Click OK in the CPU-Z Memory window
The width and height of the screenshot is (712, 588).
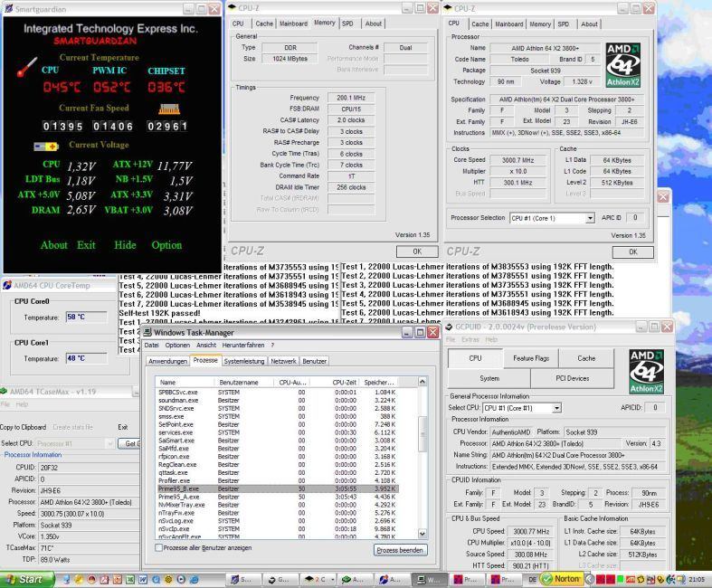pos(417,251)
